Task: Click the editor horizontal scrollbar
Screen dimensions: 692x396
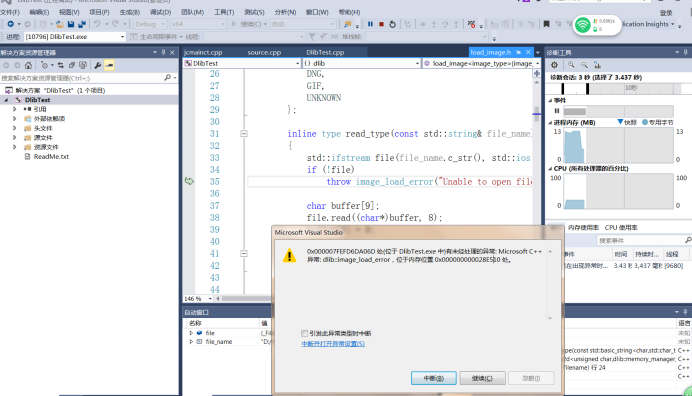Action: [x=246, y=299]
